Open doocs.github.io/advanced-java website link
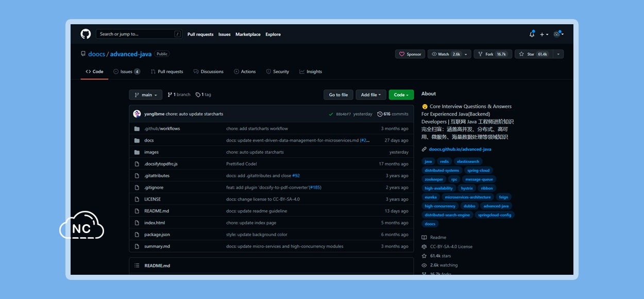Screen dimensions: 644x299 tap(460, 149)
